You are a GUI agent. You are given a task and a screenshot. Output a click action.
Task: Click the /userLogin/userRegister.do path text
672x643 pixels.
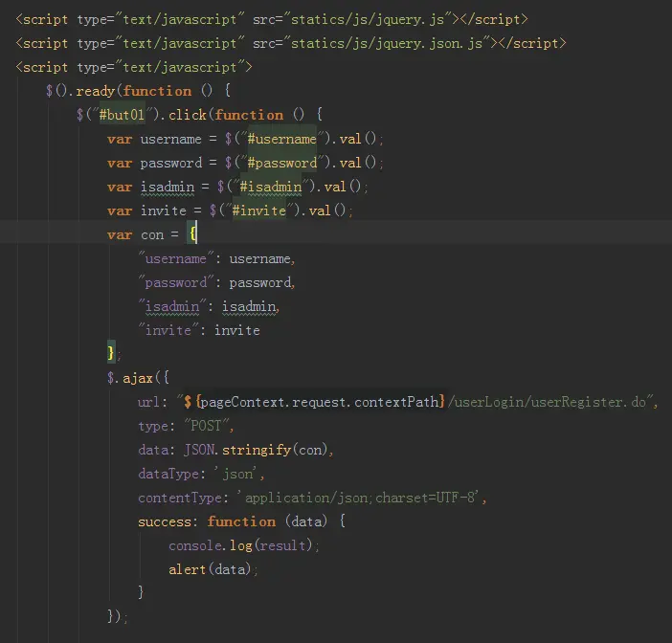point(547,402)
